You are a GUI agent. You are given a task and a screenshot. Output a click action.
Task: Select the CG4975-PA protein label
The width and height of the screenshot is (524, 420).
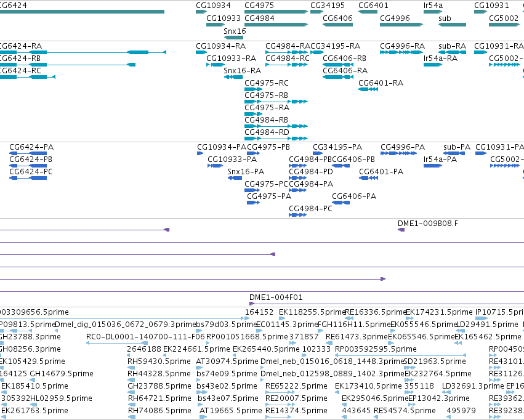269,196
